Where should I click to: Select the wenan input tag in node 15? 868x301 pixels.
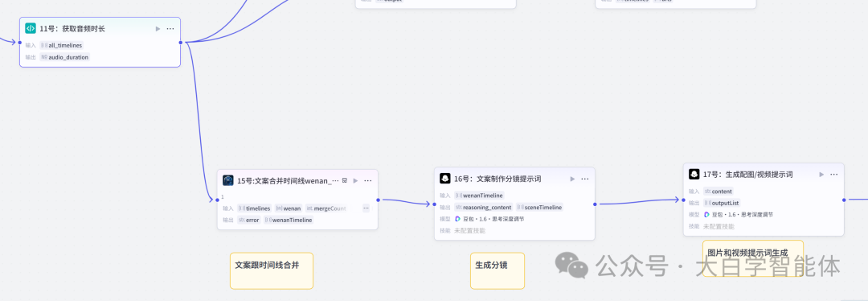(x=288, y=208)
